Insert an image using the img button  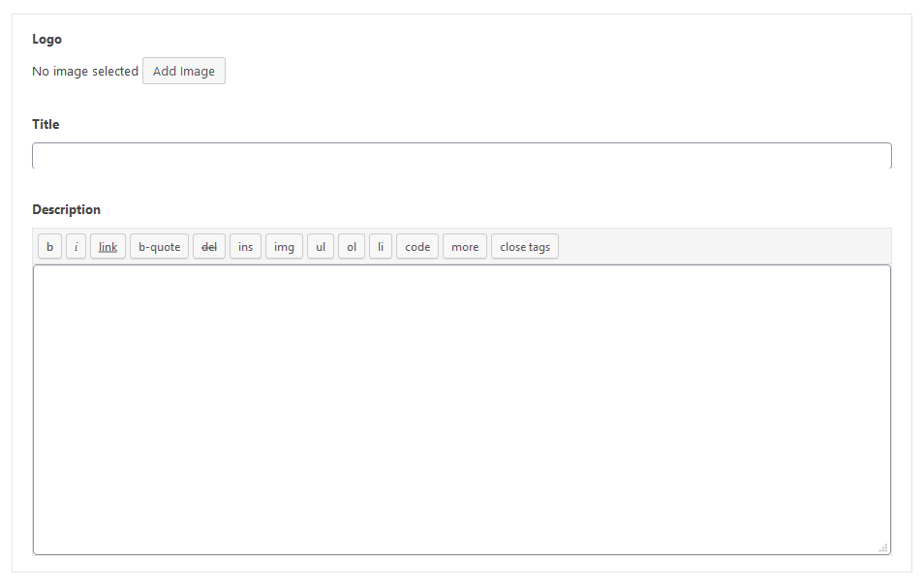[x=283, y=246]
